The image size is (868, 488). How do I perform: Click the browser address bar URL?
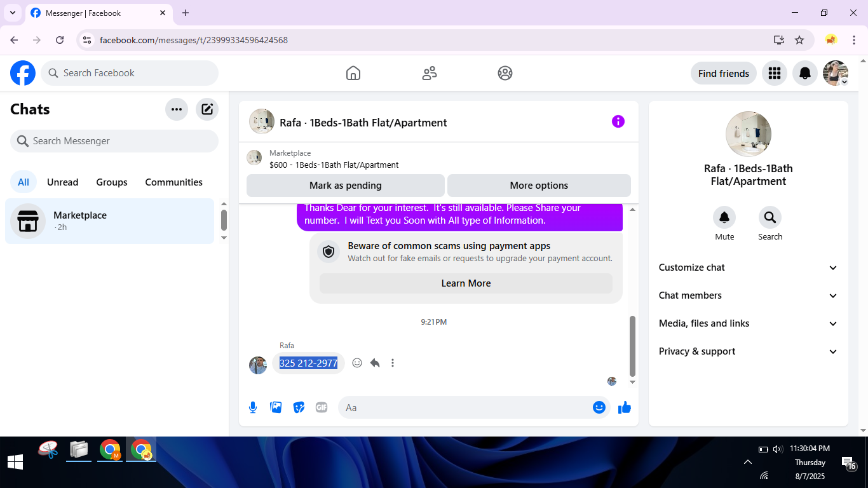coord(194,40)
